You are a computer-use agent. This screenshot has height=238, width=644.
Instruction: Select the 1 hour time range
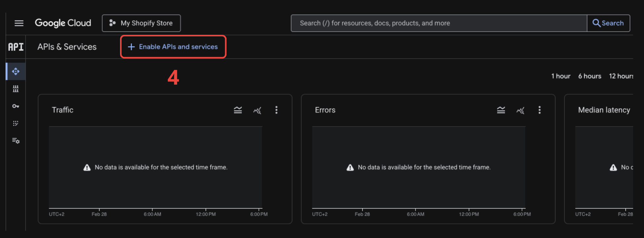pyautogui.click(x=560, y=76)
